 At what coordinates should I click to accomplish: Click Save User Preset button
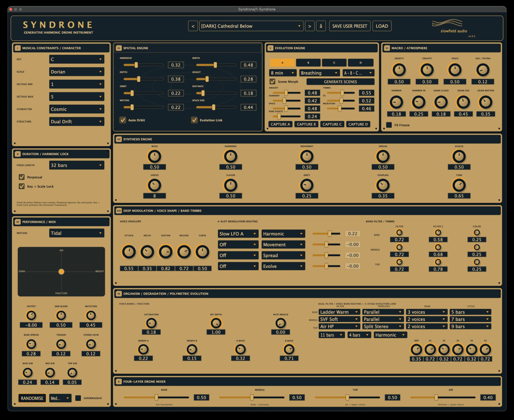click(x=350, y=26)
